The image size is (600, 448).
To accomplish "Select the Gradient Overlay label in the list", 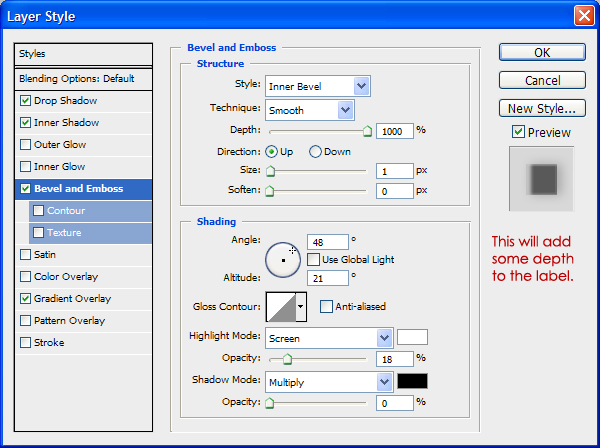I will coord(72,298).
